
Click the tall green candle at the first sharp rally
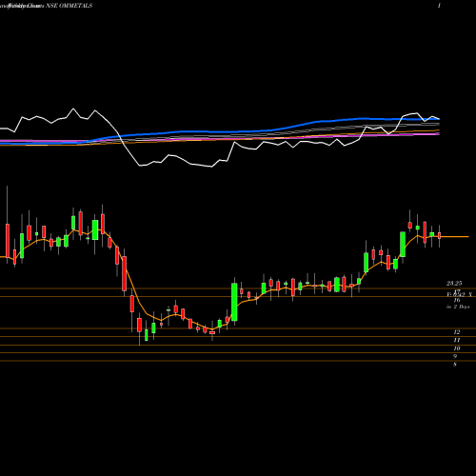coord(234,302)
